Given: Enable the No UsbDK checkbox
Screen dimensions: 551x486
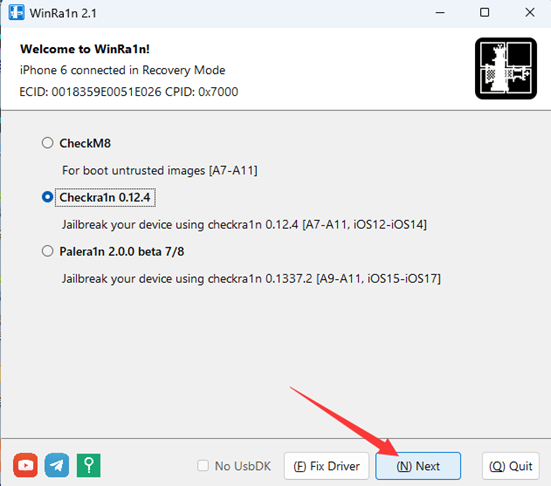Looking at the screenshot, I should pos(203,466).
